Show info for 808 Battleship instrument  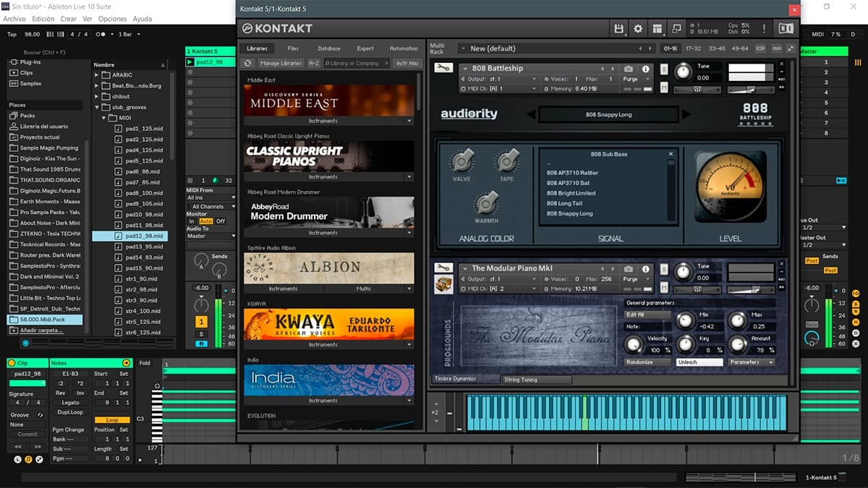[645, 69]
